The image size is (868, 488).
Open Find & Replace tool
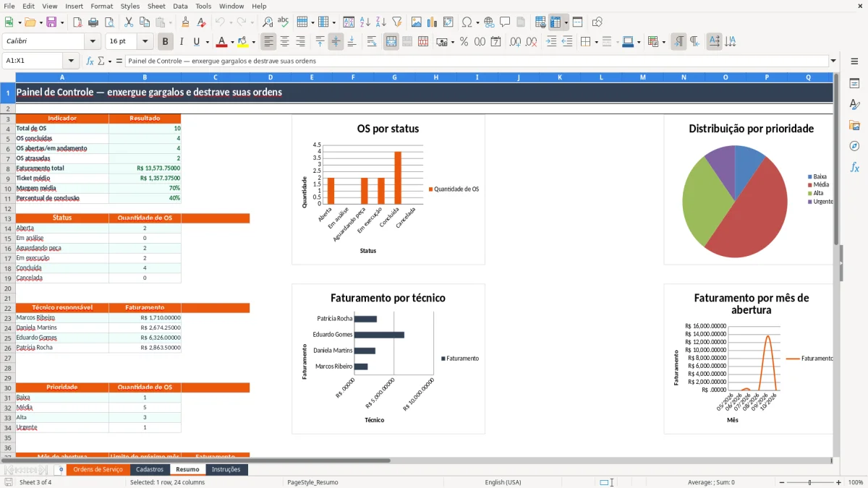point(268,22)
